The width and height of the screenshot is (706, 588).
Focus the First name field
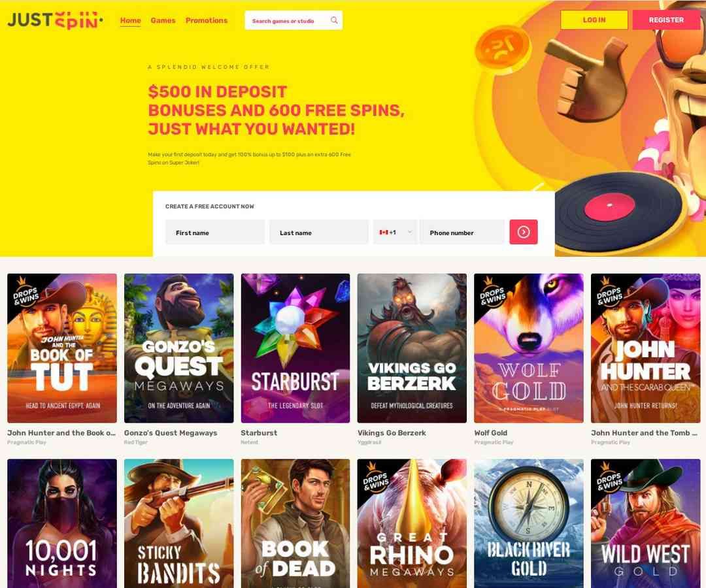coord(215,232)
